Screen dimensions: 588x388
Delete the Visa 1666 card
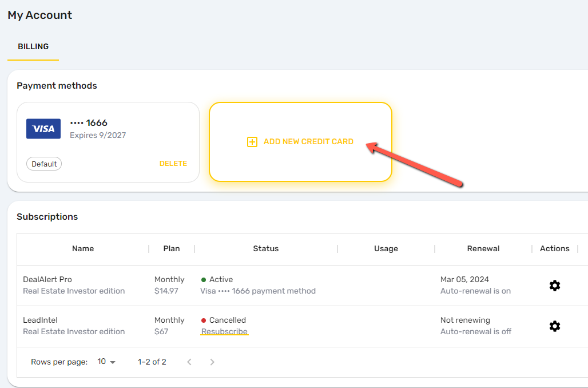click(173, 164)
